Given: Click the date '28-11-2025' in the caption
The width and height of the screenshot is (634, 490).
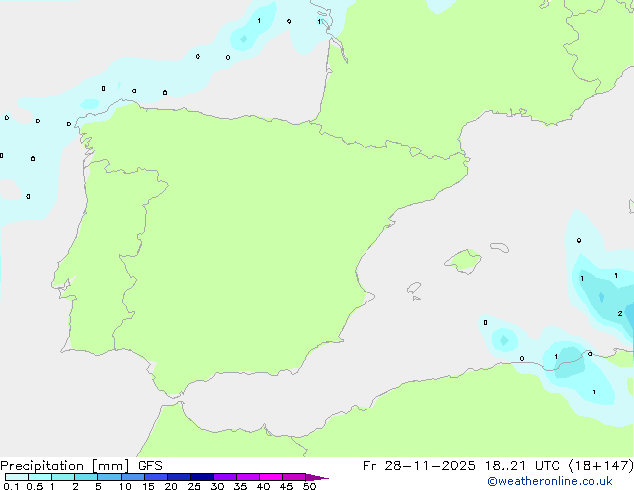Looking at the screenshot, I should pos(430,466).
